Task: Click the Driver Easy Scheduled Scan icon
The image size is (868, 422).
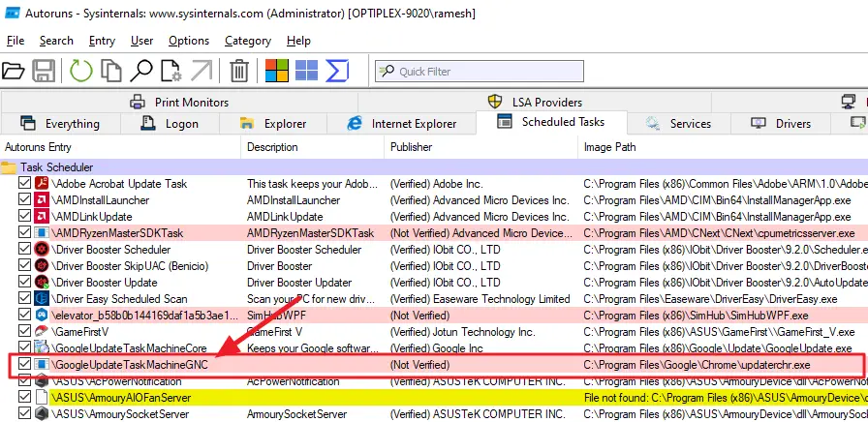Action: click(42, 299)
